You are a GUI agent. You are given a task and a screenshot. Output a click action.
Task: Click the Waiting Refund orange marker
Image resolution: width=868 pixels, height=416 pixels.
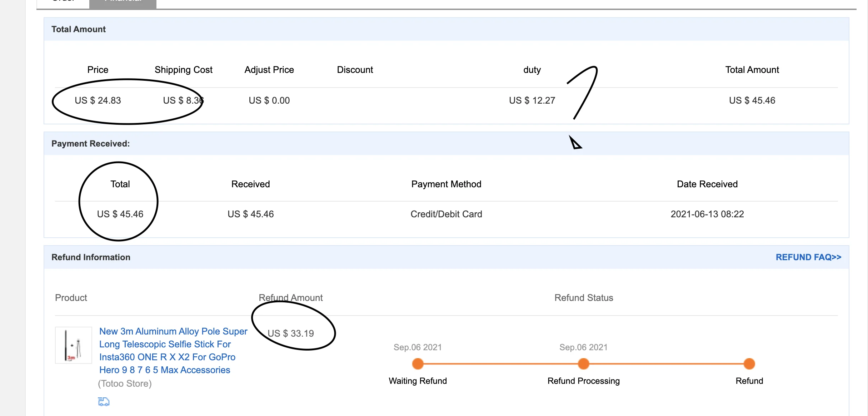click(x=418, y=364)
